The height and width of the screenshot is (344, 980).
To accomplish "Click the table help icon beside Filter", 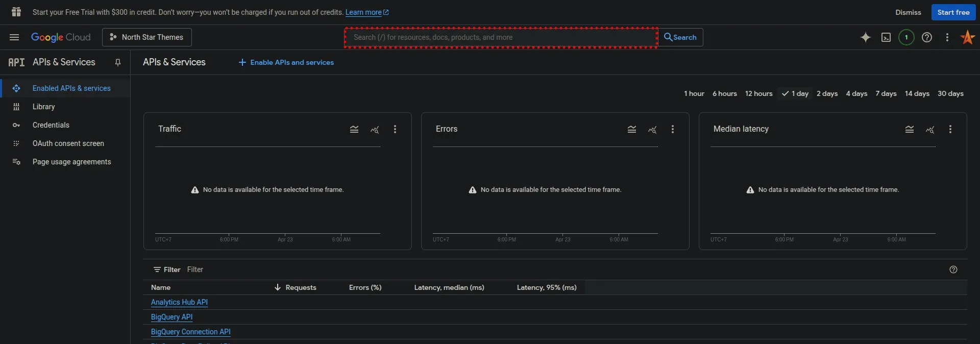I will tap(953, 269).
